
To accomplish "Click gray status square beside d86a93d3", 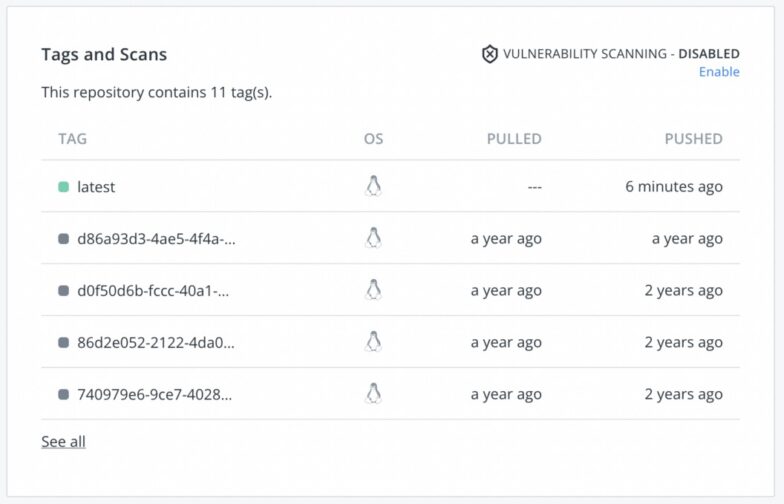I will [64, 239].
